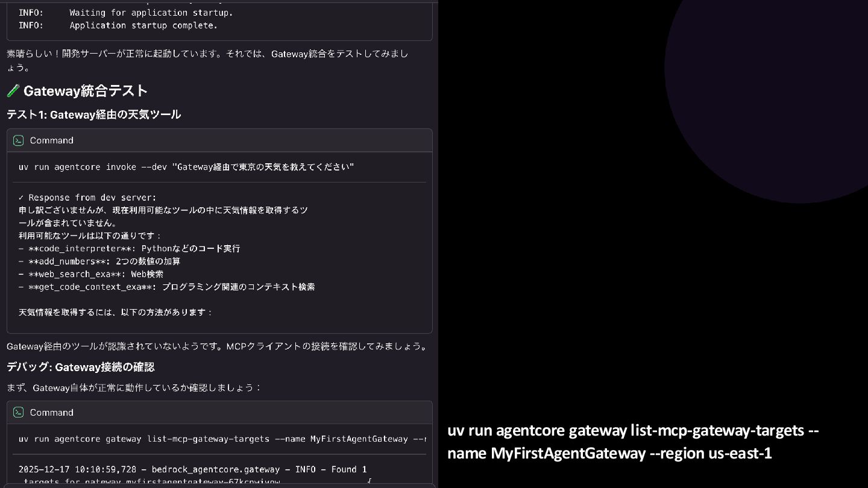The height and width of the screenshot is (488, 868).
Task: Click the 'uv run agentcore invoke --dev' command line
Action: tap(186, 167)
